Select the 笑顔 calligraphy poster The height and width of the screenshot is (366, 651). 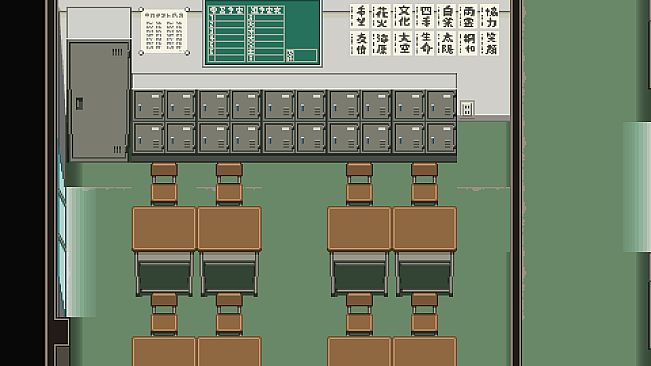coord(490,43)
